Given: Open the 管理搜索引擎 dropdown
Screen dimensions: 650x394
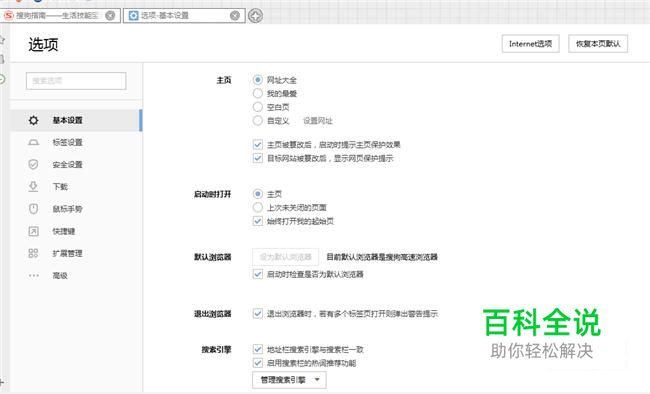Looking at the screenshot, I should click(289, 380).
